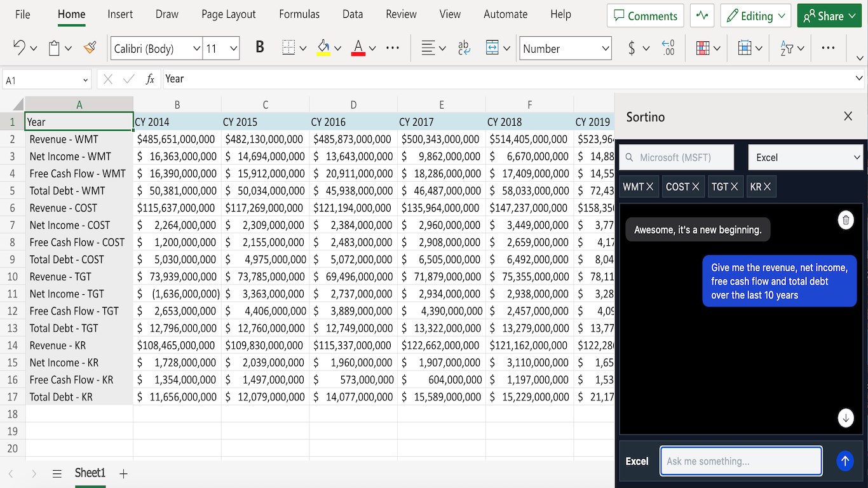Open the Borders dropdown arrow
Screen dimensions: 868x488
[x=303, y=48]
